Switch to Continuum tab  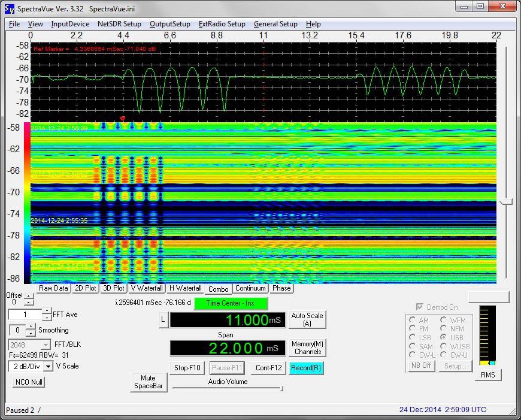click(250, 288)
